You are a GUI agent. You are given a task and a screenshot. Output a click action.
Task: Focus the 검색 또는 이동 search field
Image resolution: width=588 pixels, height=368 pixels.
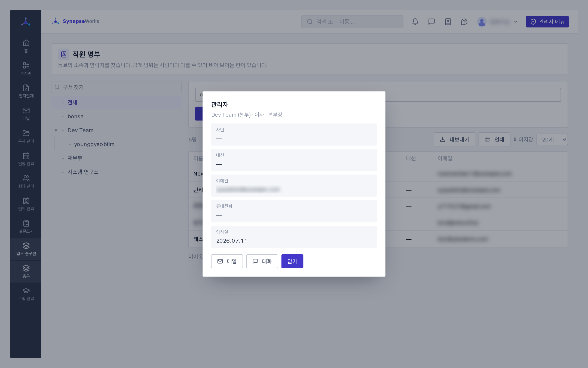(x=352, y=22)
